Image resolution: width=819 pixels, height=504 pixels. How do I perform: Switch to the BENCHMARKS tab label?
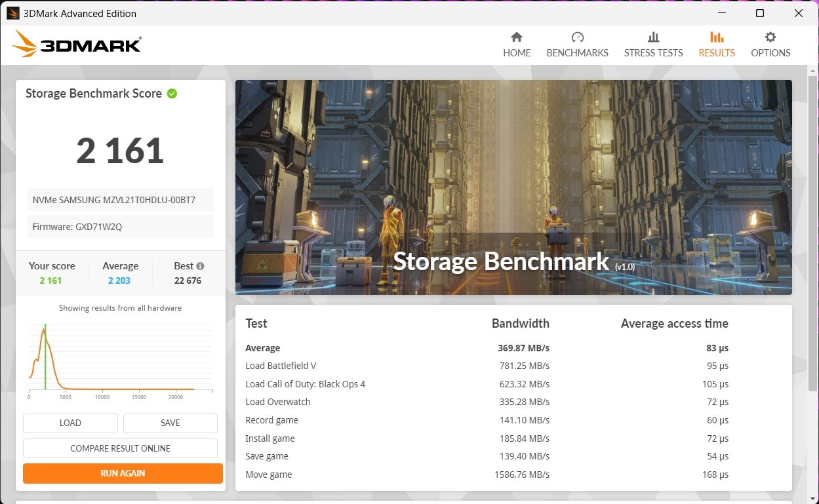577,53
